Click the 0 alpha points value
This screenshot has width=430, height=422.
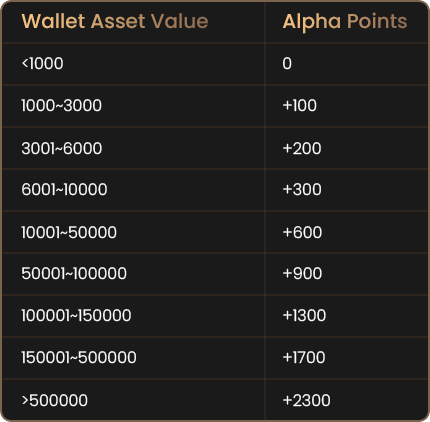[x=287, y=63]
